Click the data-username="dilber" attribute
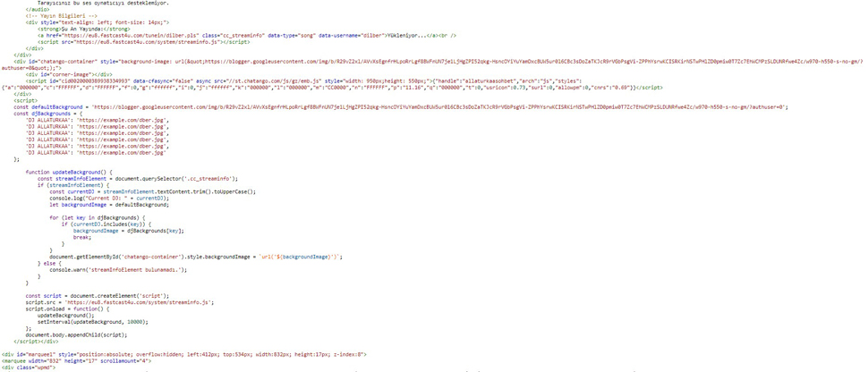The width and height of the screenshot is (868, 372). (352, 34)
